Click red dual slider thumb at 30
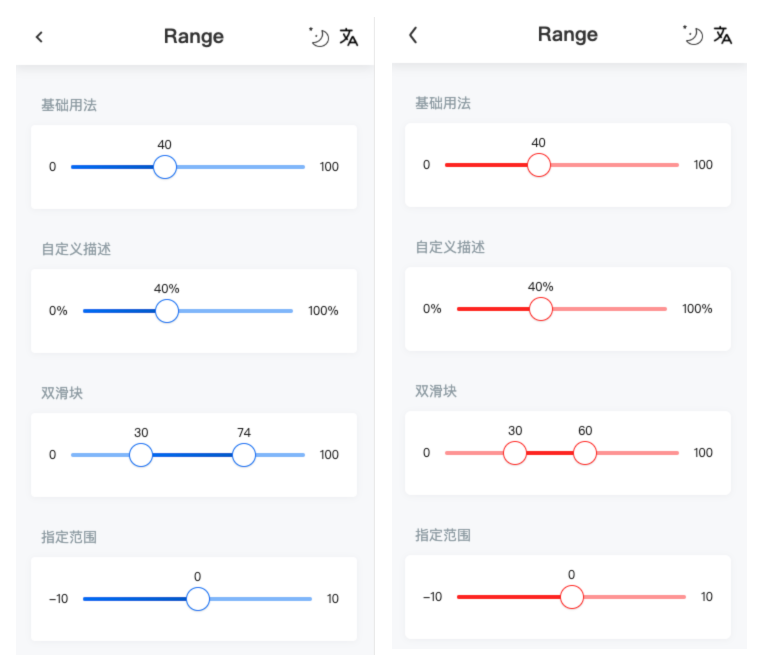The image size is (762, 667). pos(515,453)
